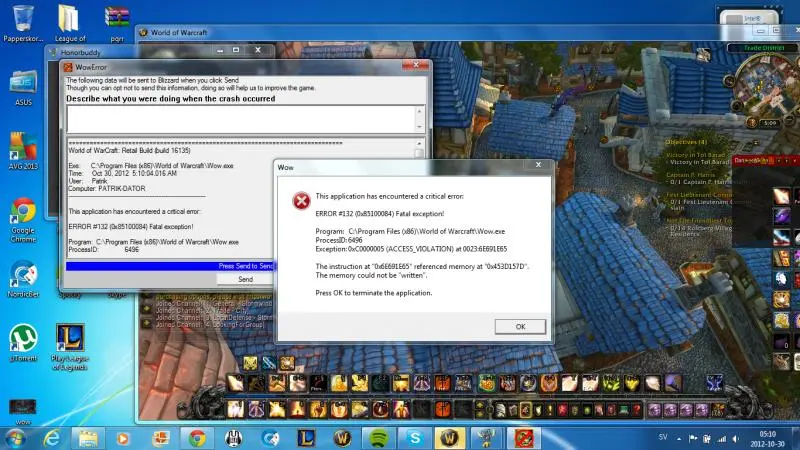Open the League of folder on desktop
Viewport: 800px width, 450px height.
point(70,23)
